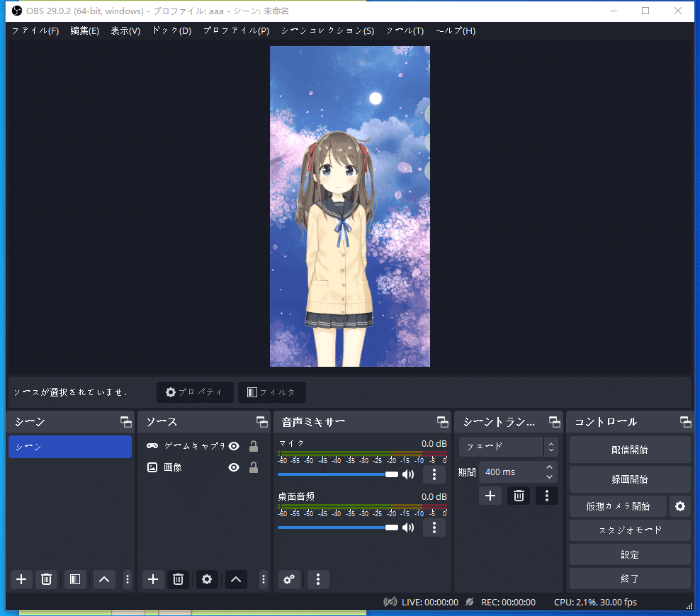Undock the 音声ミキサー panel
The image size is (700, 616).
[x=442, y=422]
